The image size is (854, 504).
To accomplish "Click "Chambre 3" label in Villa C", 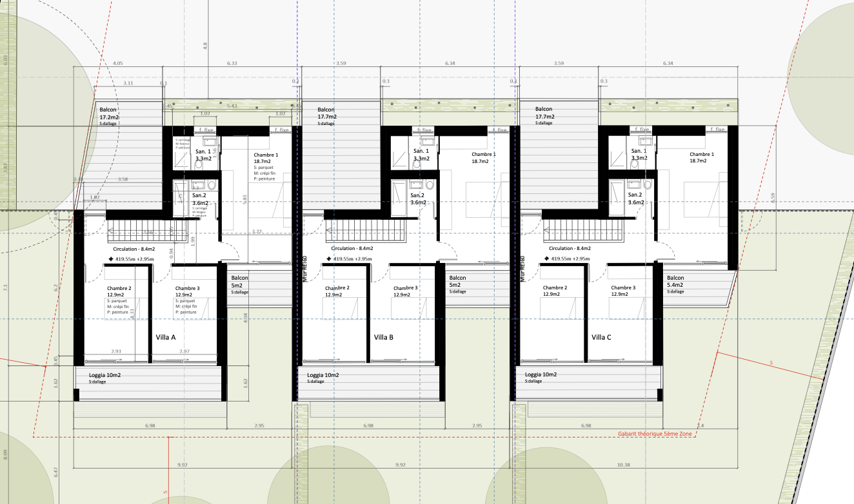I will 624,288.
